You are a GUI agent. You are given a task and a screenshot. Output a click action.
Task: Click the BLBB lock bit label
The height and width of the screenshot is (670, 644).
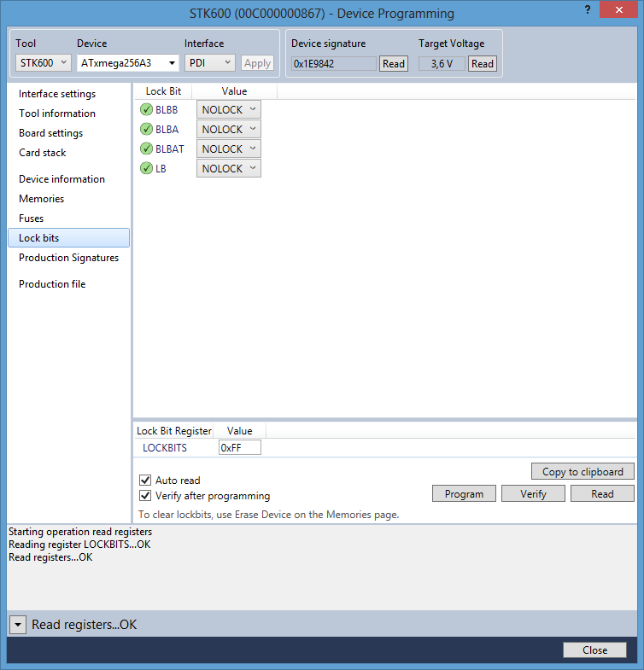(167, 110)
